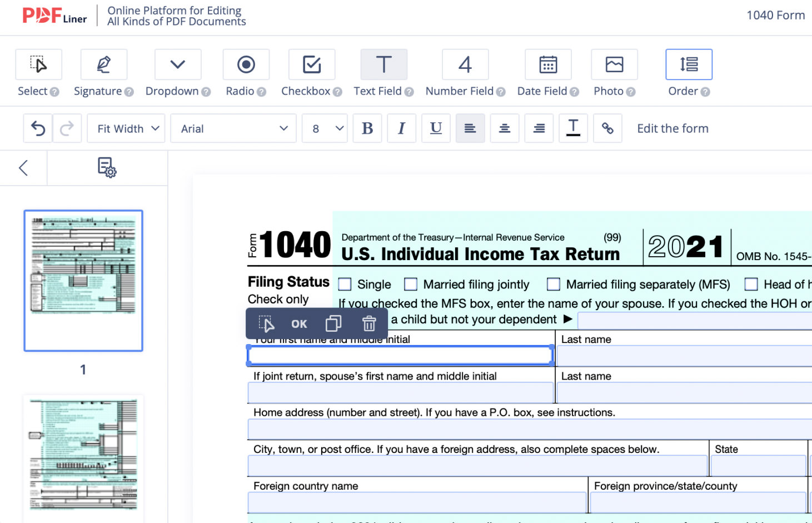812x523 pixels.
Task: Choose the Date Field calendar tool
Action: (x=549, y=64)
